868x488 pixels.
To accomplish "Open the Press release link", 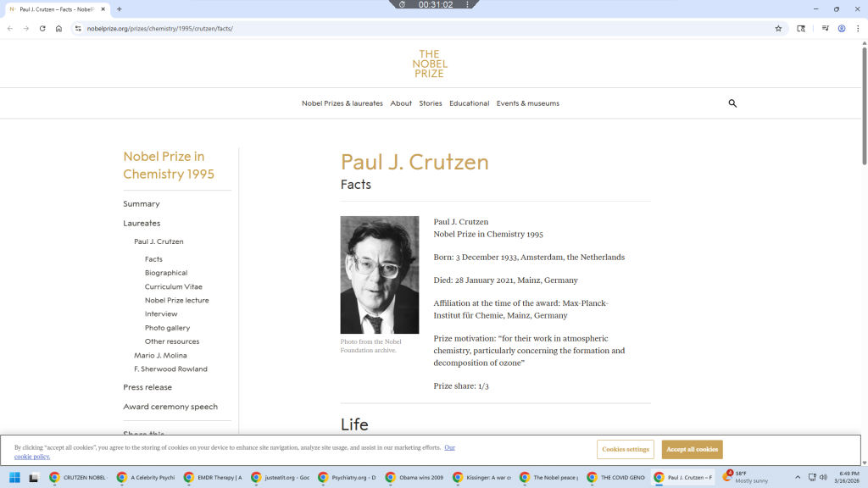I will (x=147, y=387).
